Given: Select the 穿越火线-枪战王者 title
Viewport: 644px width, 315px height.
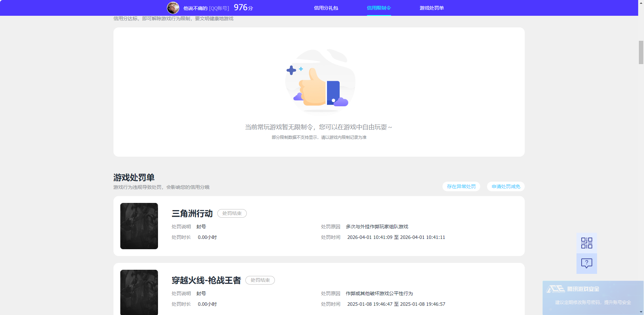Looking at the screenshot, I should click(206, 280).
